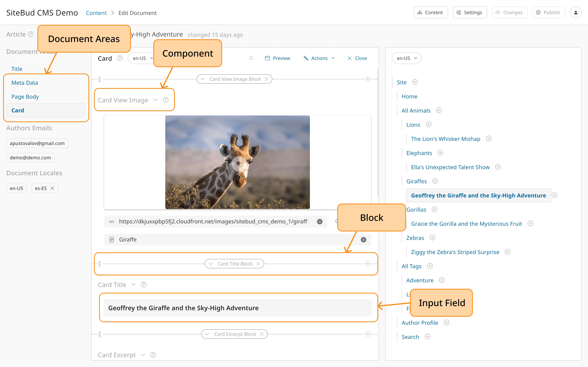Open the en-US locale dropdown in tree panel
The image size is (588, 367).
point(406,58)
